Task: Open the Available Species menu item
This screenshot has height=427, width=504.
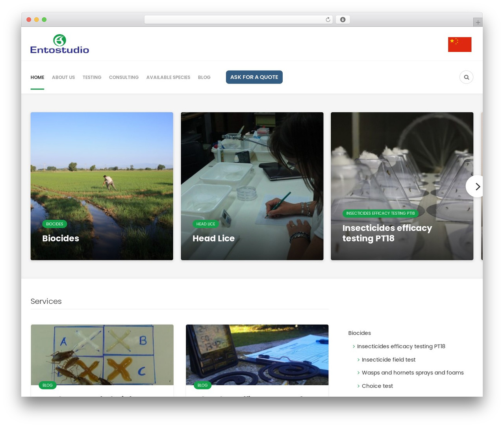Action: click(x=168, y=77)
